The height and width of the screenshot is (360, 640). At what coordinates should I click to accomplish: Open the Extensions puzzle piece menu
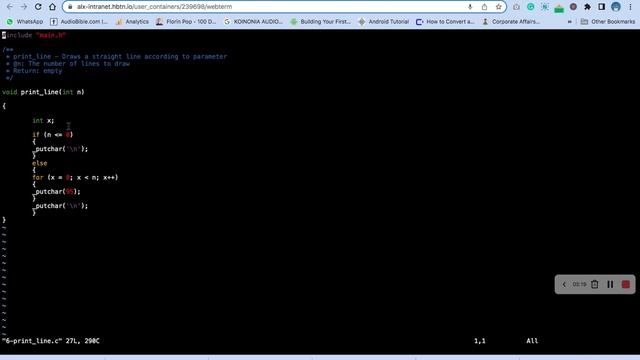click(587, 7)
